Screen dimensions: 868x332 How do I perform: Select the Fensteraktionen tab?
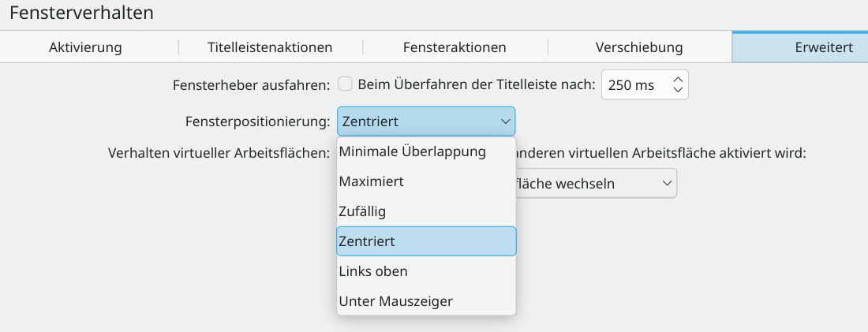click(455, 47)
